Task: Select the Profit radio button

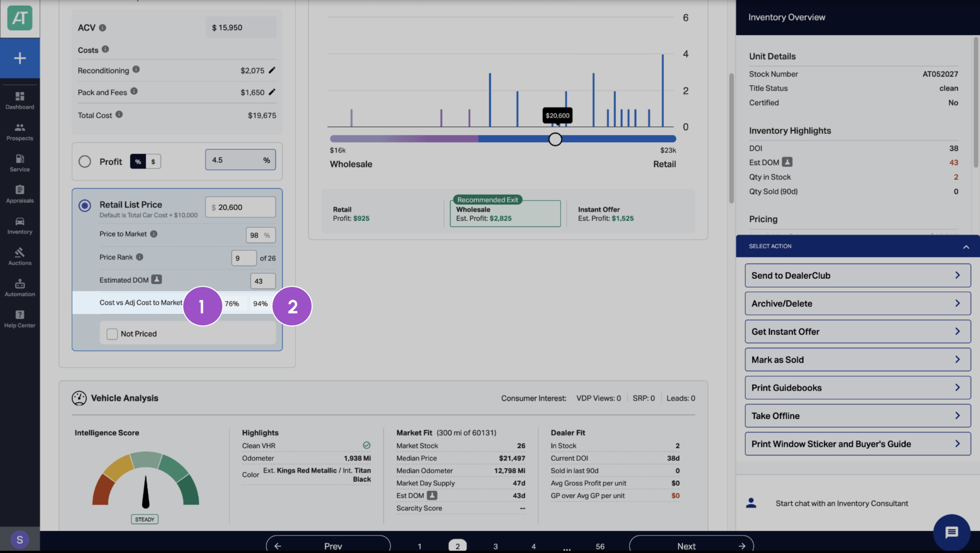Action: pos(85,161)
